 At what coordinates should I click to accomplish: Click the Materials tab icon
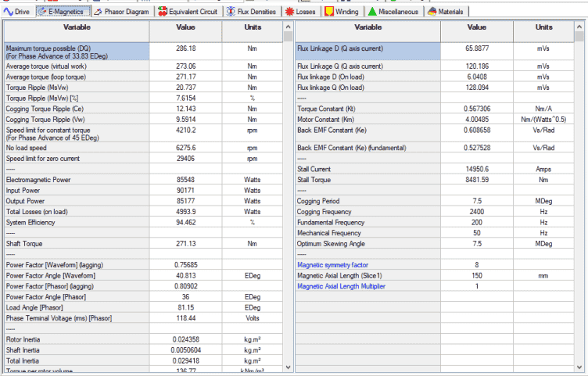[x=432, y=12]
